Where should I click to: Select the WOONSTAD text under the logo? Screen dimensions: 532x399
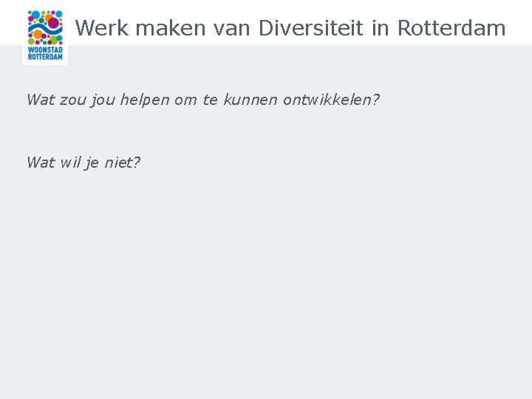45,50
